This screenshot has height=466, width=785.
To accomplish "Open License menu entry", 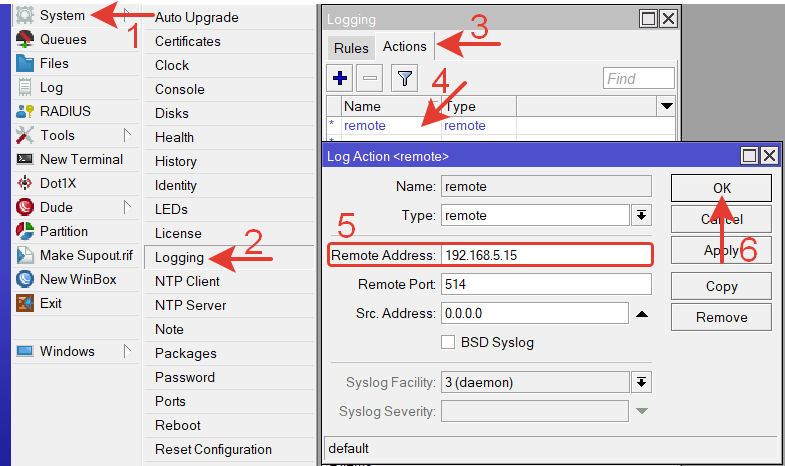I will (x=229, y=233).
